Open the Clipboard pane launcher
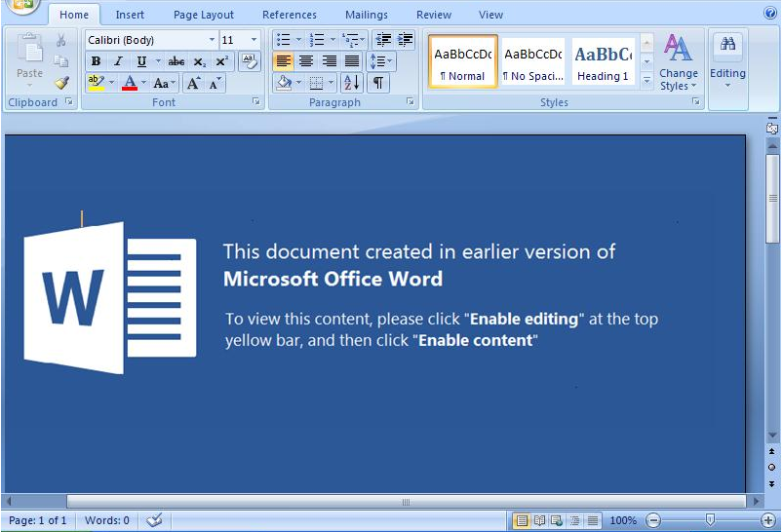This screenshot has width=783, height=532. (x=69, y=101)
